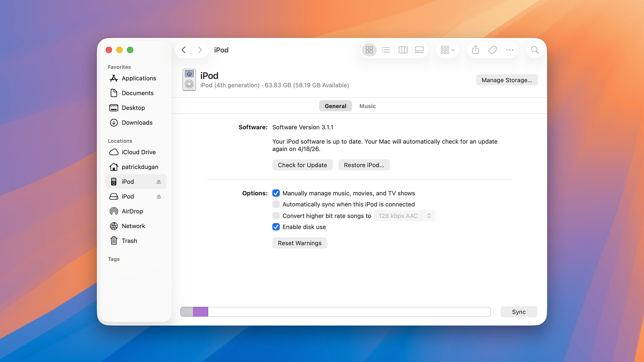The height and width of the screenshot is (362, 644).
Task: Switch to the General tab
Action: click(335, 106)
